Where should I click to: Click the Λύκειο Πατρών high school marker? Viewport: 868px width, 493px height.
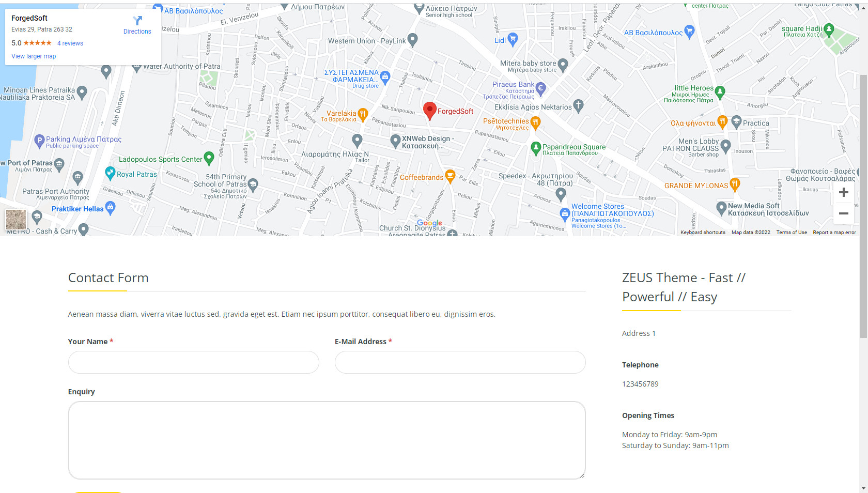tap(419, 8)
